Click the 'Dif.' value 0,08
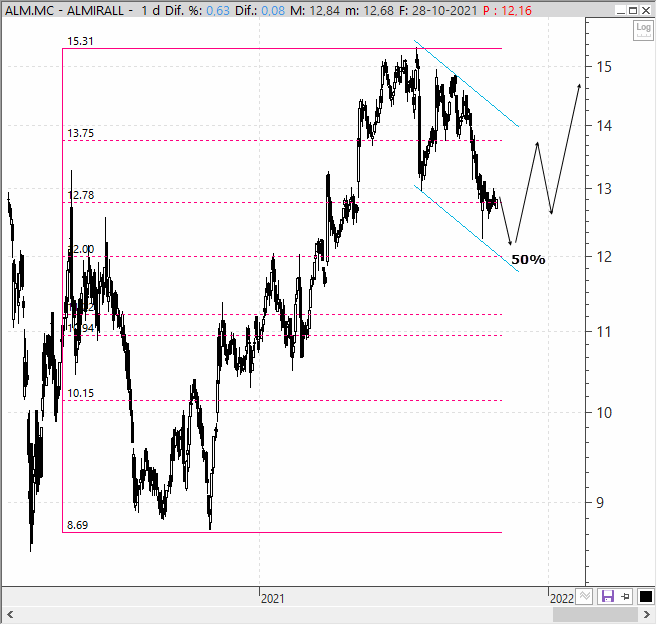Image resolution: width=657 pixels, height=625 pixels. (x=273, y=10)
